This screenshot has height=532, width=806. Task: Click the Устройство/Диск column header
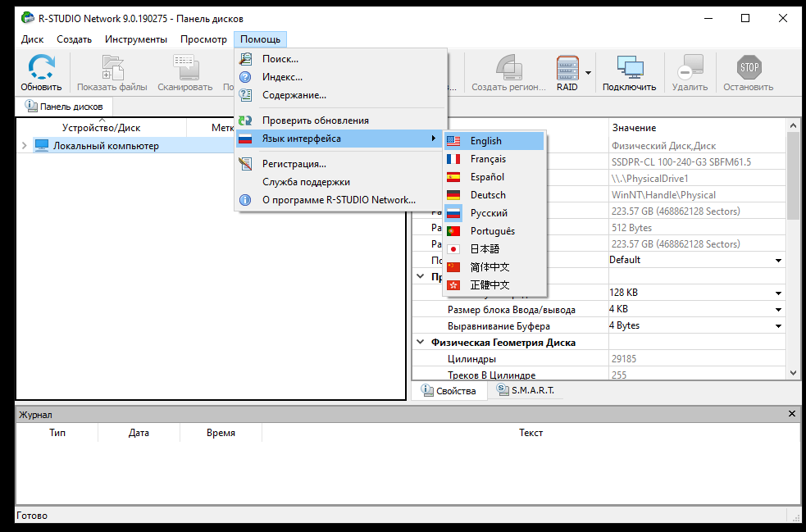click(102, 128)
